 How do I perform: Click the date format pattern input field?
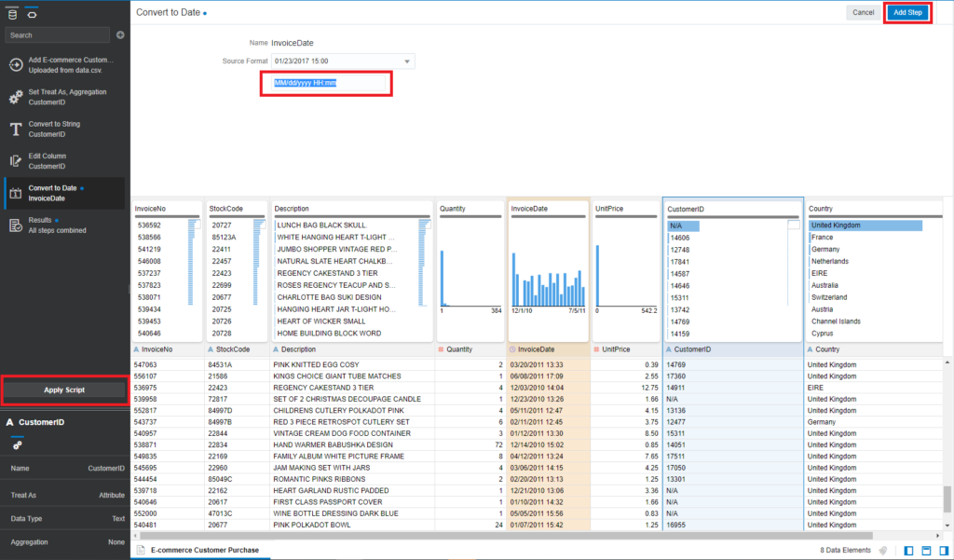[329, 83]
